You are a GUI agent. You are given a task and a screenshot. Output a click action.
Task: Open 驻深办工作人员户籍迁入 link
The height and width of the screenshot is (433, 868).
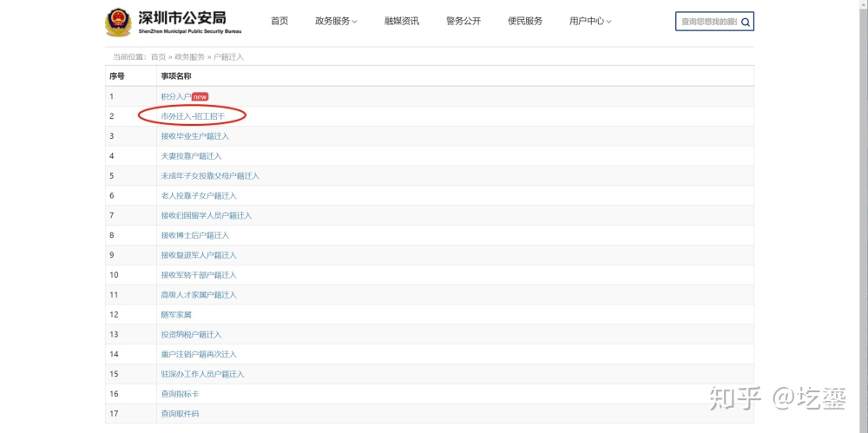click(202, 374)
